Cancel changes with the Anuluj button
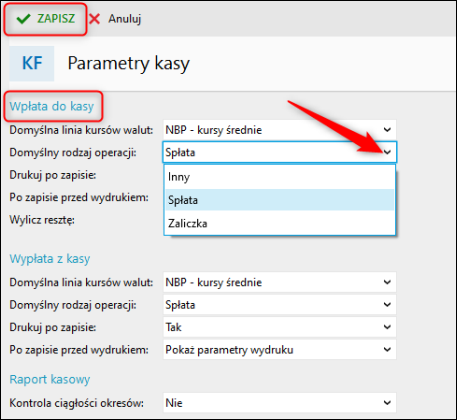The image size is (457, 420). pyautogui.click(x=115, y=19)
